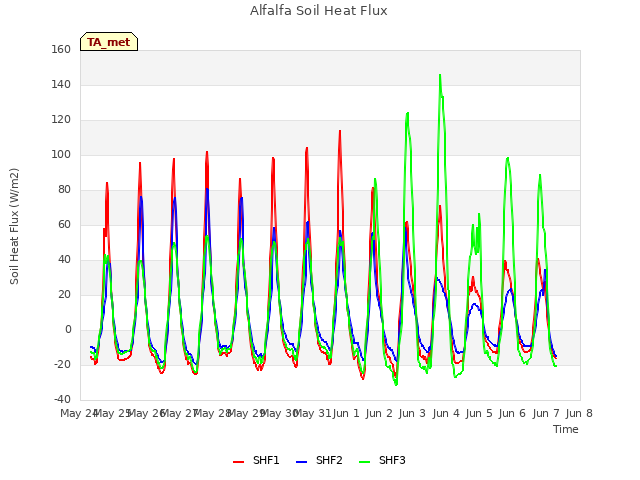The width and height of the screenshot is (640, 480).
Task: Click the 100 y-axis tick label
Action: [61, 154]
